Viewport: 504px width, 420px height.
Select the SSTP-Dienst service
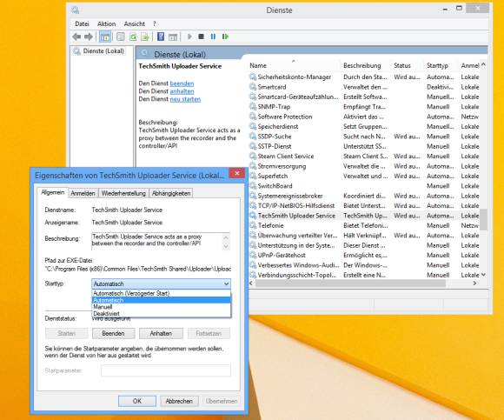364,146
